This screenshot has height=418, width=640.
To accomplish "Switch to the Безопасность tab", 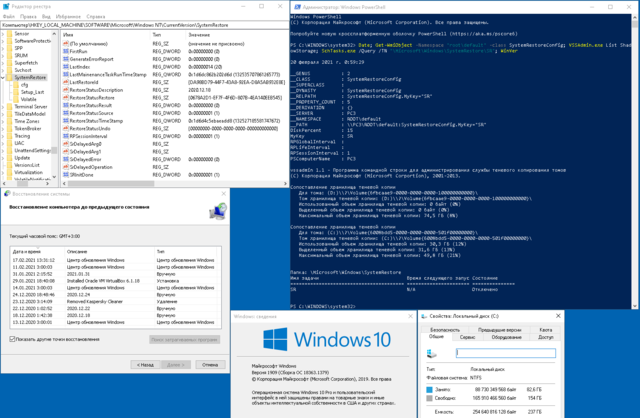I will click(x=445, y=330).
